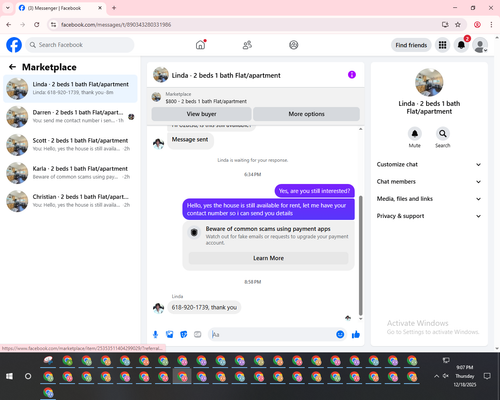The image size is (500, 400).
Task: Open the Windows action center notifications
Action: 487,376
